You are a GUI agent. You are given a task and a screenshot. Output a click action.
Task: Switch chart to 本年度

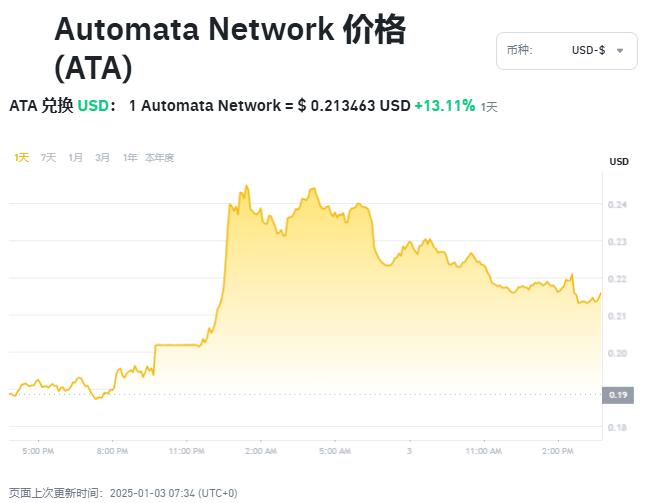[159, 157]
